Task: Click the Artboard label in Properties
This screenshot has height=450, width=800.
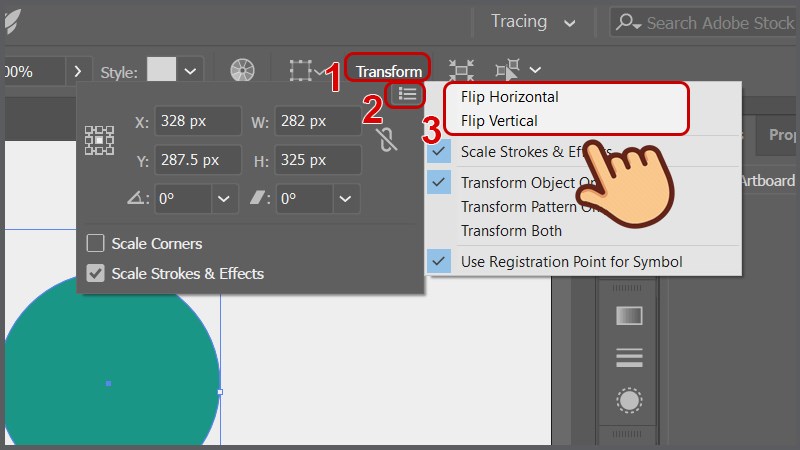Action: click(767, 181)
